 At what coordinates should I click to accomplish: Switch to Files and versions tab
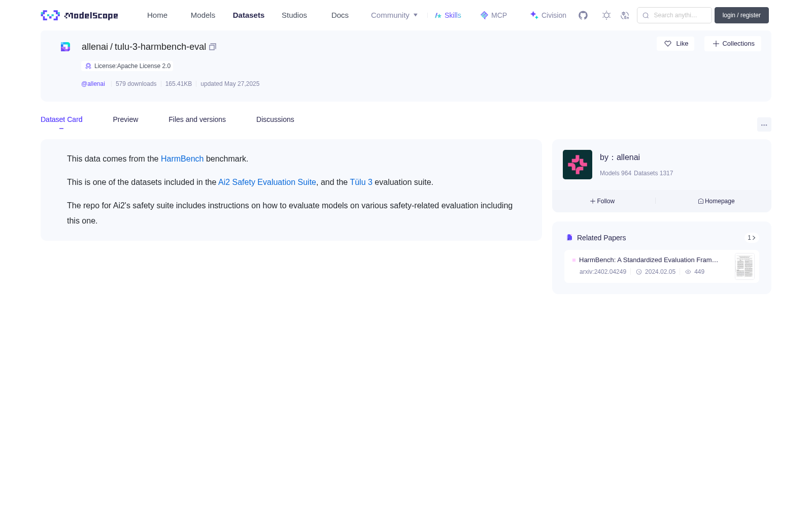[x=197, y=119]
